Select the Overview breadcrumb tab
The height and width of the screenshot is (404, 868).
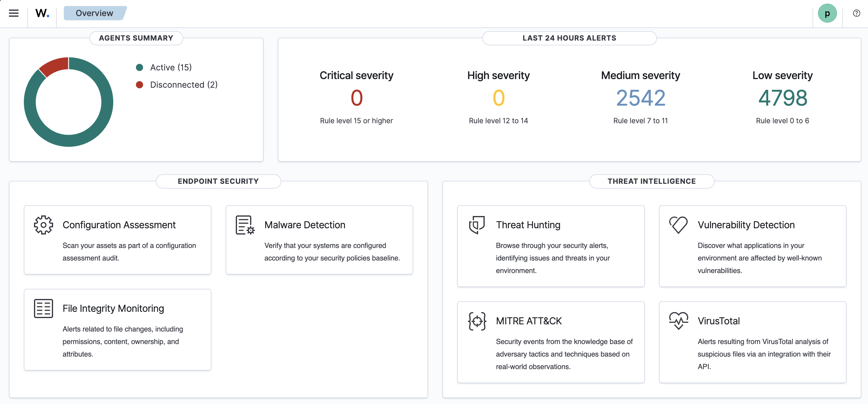point(95,13)
